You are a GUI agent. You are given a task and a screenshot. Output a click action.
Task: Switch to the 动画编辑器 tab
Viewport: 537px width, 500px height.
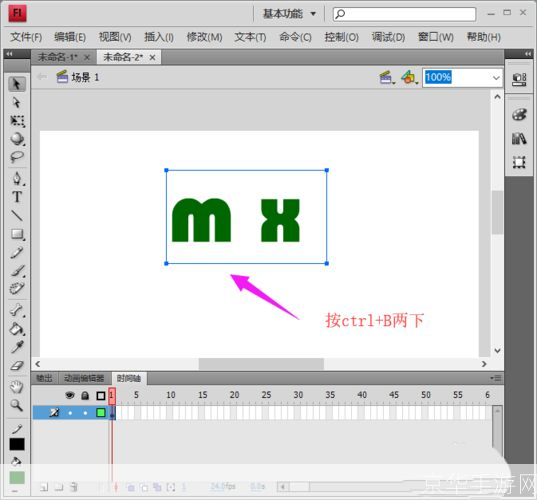point(84,378)
